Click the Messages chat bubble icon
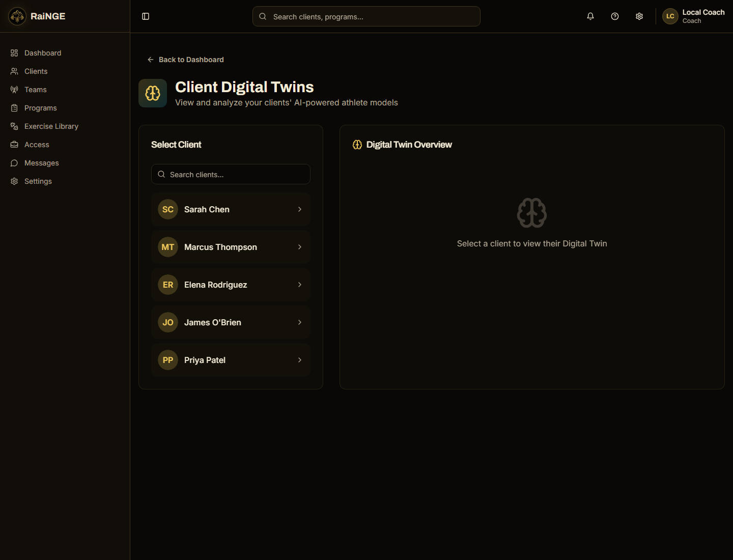733x560 pixels. pos(14,163)
